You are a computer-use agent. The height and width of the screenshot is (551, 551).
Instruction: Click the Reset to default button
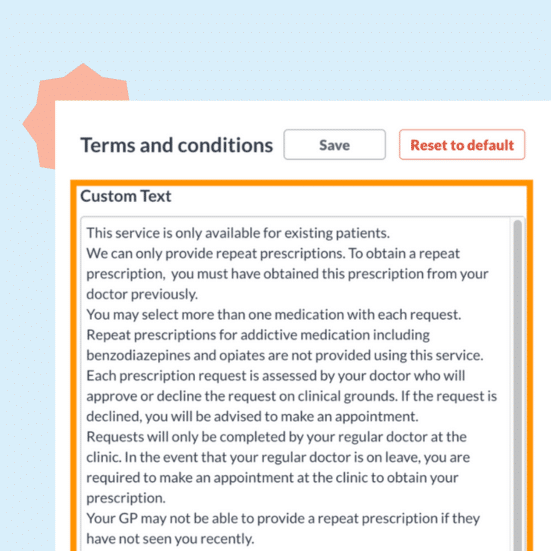click(x=462, y=145)
